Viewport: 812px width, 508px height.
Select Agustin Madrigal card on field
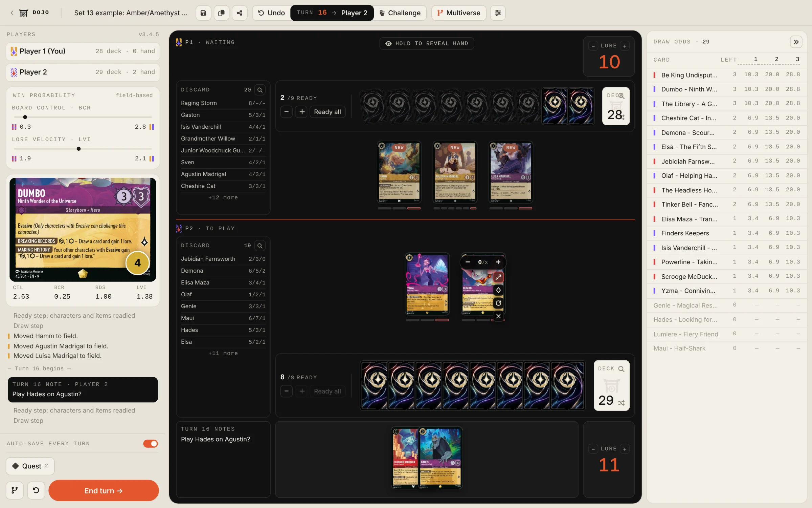(x=455, y=172)
